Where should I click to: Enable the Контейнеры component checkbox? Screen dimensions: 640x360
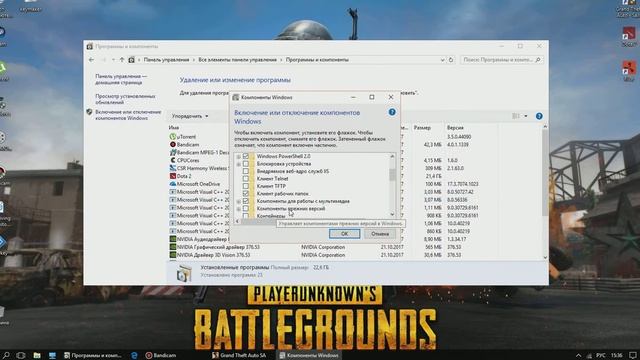click(246, 216)
